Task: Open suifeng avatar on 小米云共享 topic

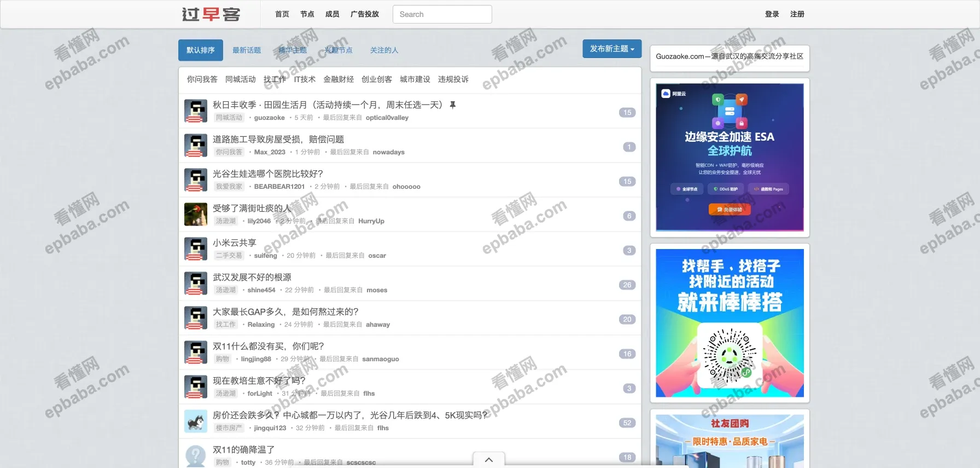Action: 196,249
